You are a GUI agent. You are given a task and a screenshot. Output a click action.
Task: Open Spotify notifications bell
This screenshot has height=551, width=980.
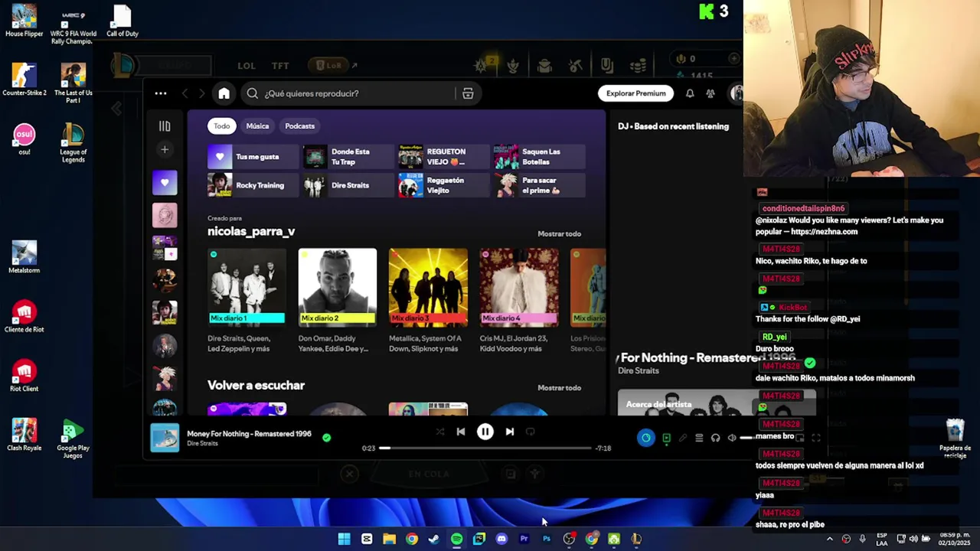click(x=690, y=93)
